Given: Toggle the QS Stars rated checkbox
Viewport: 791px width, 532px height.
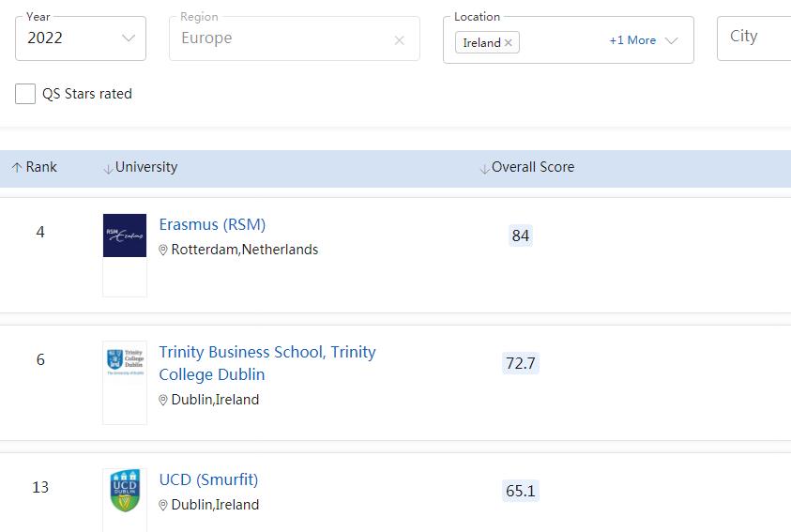Looking at the screenshot, I should [x=25, y=94].
